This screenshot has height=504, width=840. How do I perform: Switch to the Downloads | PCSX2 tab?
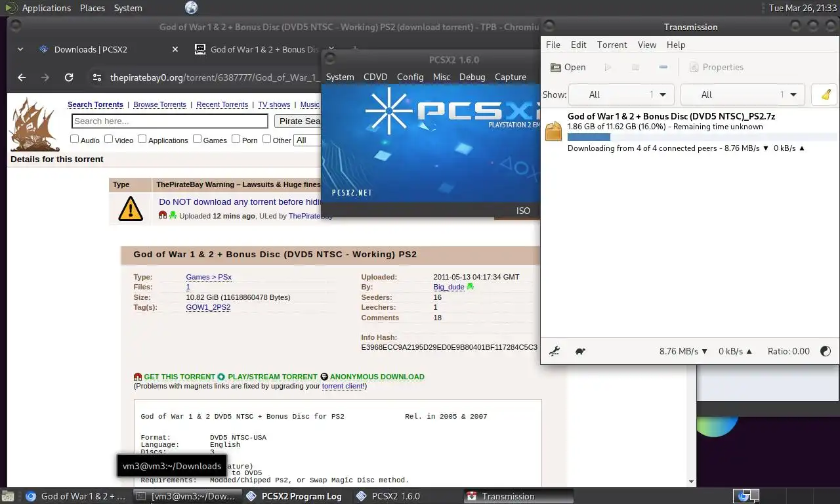(x=108, y=49)
